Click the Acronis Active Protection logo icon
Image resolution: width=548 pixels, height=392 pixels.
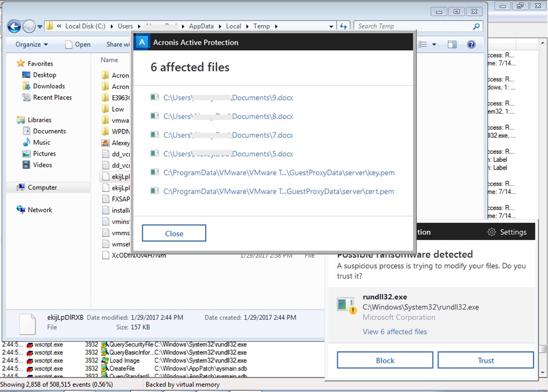[142, 42]
